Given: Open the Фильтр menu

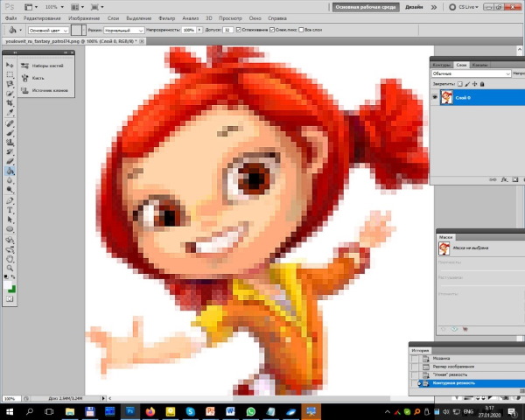Looking at the screenshot, I should point(167,18).
